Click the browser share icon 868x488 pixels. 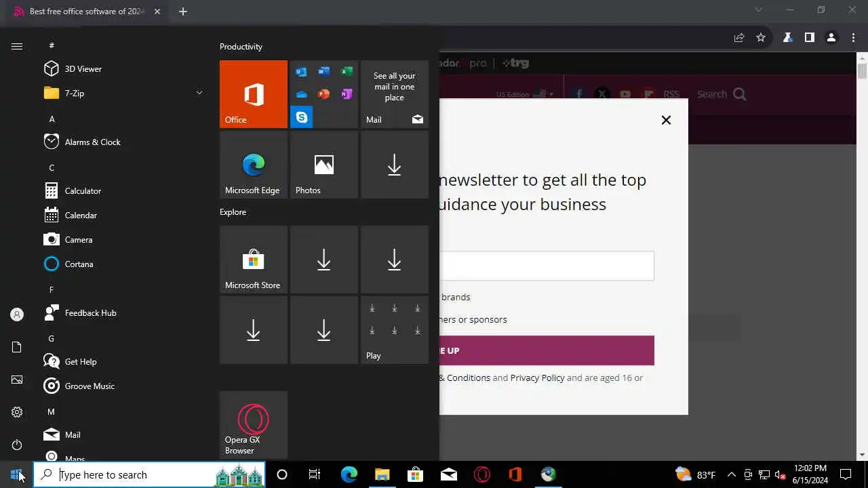pos(739,37)
